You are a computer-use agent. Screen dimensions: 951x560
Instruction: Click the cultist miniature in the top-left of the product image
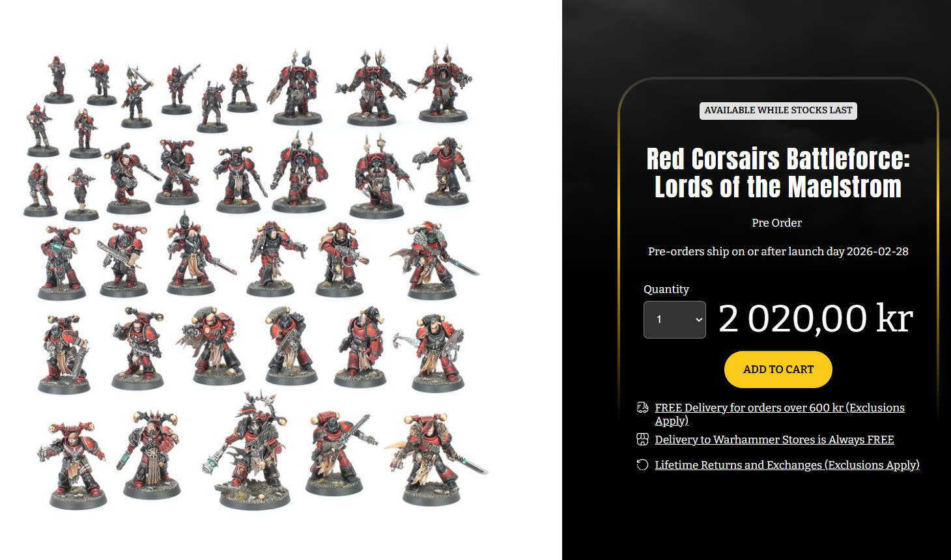(x=58, y=80)
